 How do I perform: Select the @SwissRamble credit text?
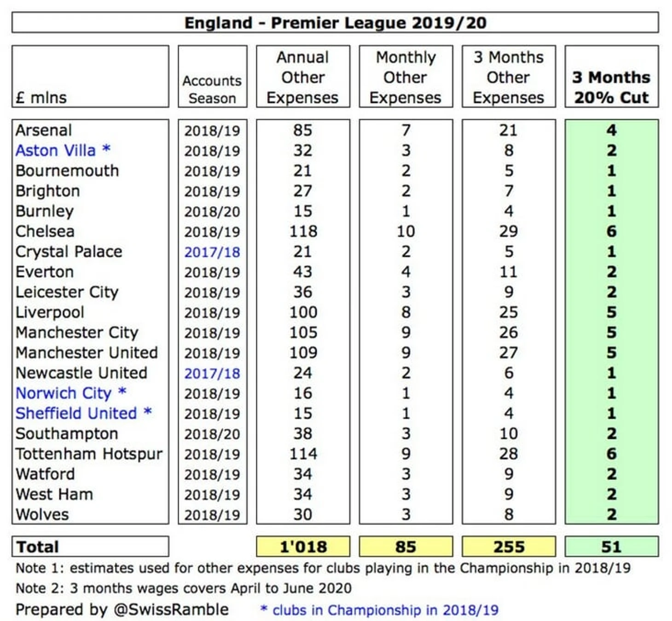click(171, 609)
